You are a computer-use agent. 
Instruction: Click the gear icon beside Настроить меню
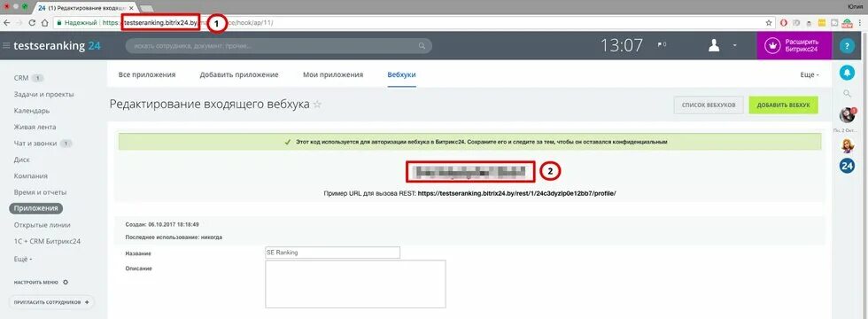click(x=66, y=282)
